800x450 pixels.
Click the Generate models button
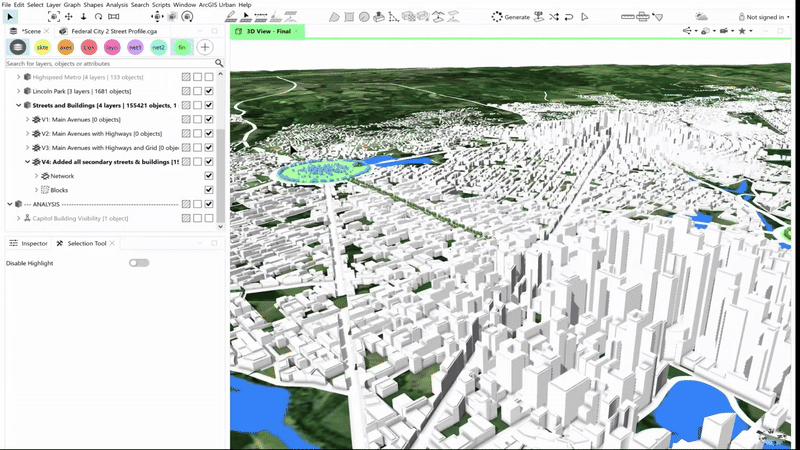511,17
